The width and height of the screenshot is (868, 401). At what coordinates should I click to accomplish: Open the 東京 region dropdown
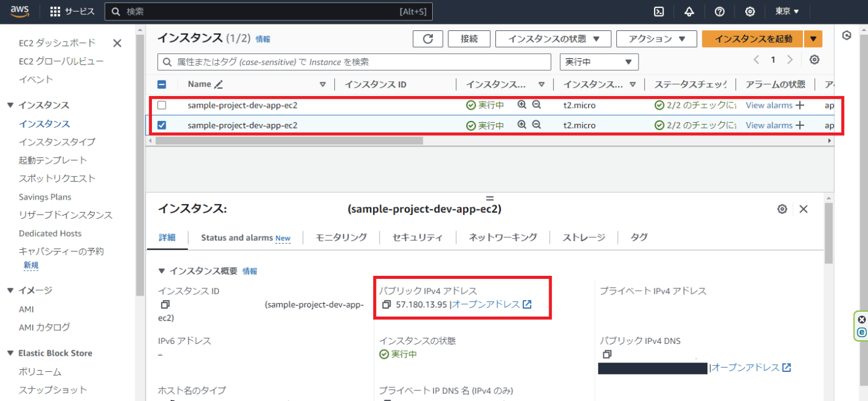click(x=787, y=11)
